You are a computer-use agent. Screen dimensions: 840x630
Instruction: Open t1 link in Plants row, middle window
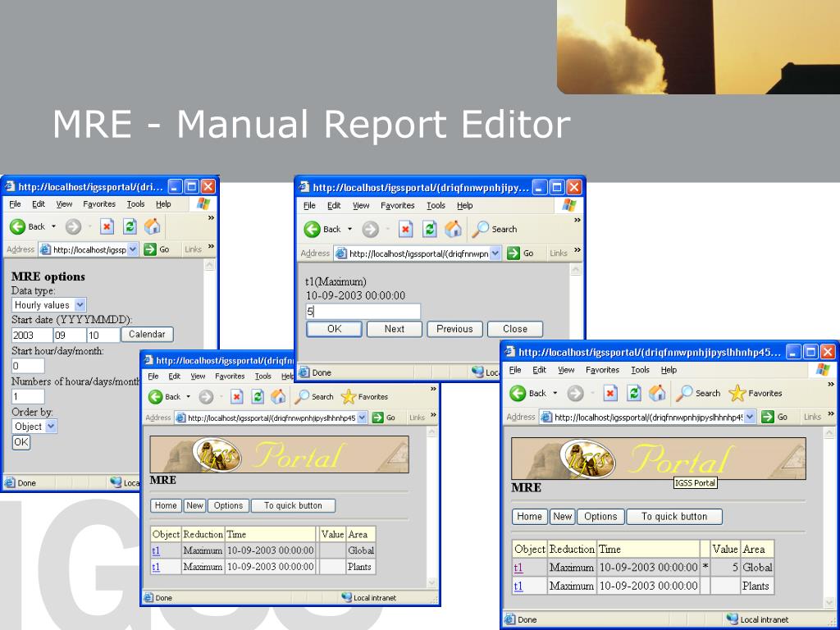[156, 567]
